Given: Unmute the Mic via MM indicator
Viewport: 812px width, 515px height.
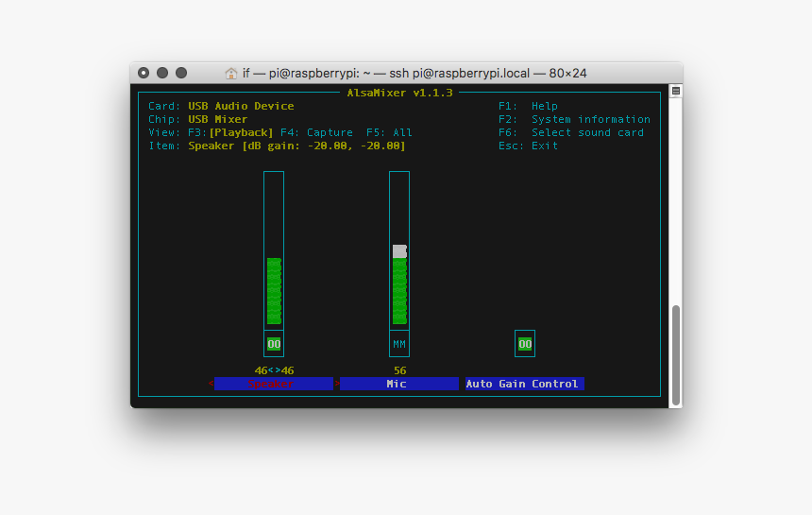Looking at the screenshot, I should [x=399, y=344].
